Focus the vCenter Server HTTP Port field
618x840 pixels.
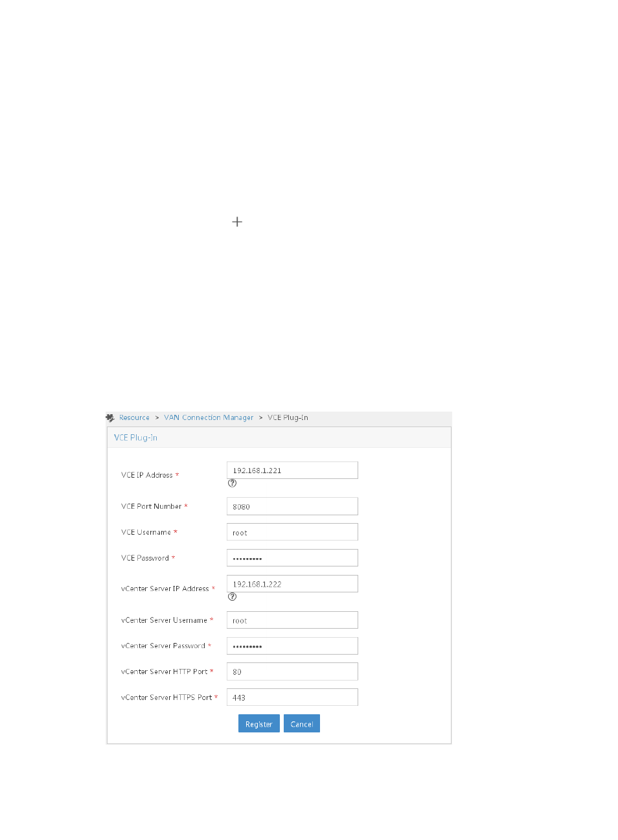pos(292,671)
